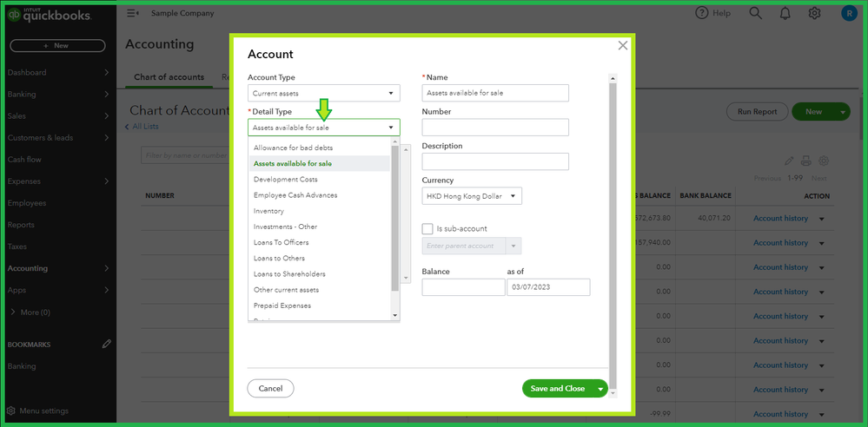Click Run Report button
Image resolution: width=868 pixels, height=427 pixels.
757,111
